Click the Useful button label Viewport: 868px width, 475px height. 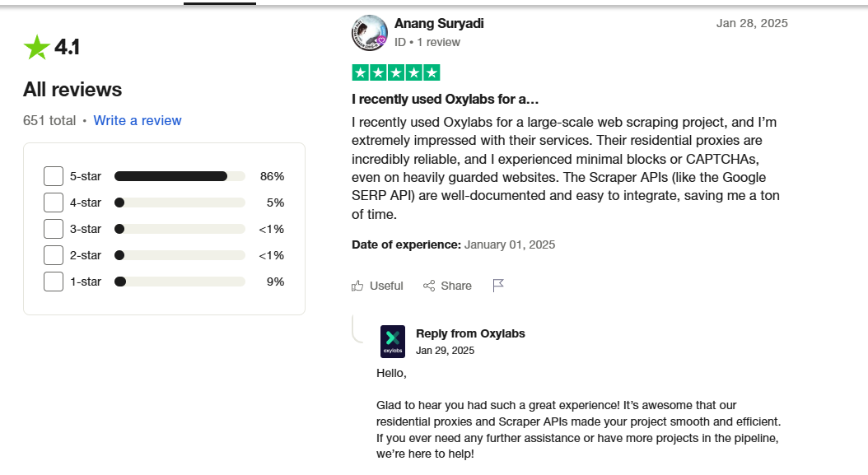(x=386, y=286)
